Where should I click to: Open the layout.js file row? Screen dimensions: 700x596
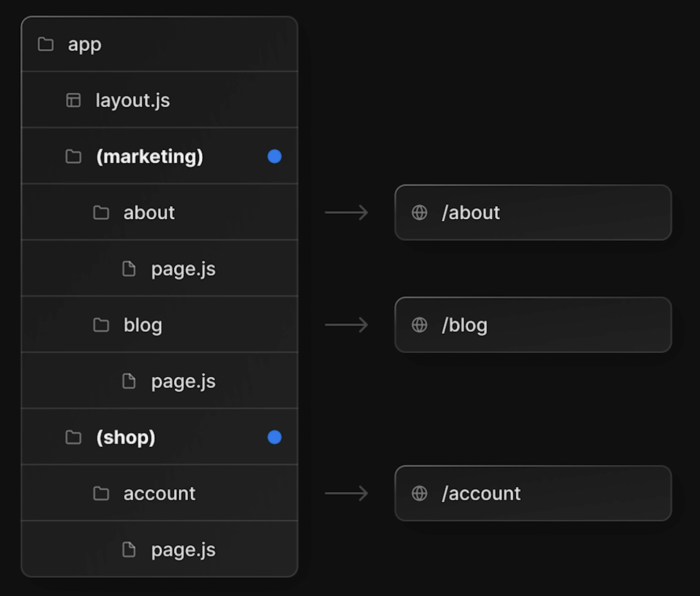[160, 100]
